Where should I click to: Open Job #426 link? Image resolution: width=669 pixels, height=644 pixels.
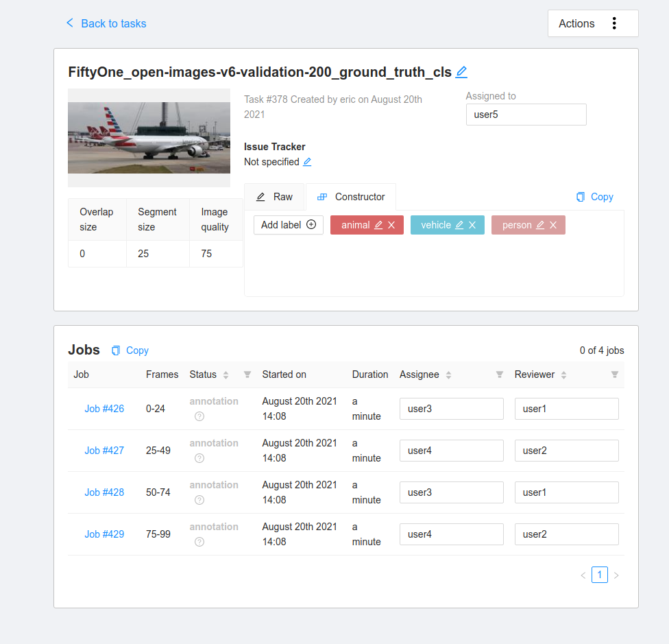pos(104,409)
